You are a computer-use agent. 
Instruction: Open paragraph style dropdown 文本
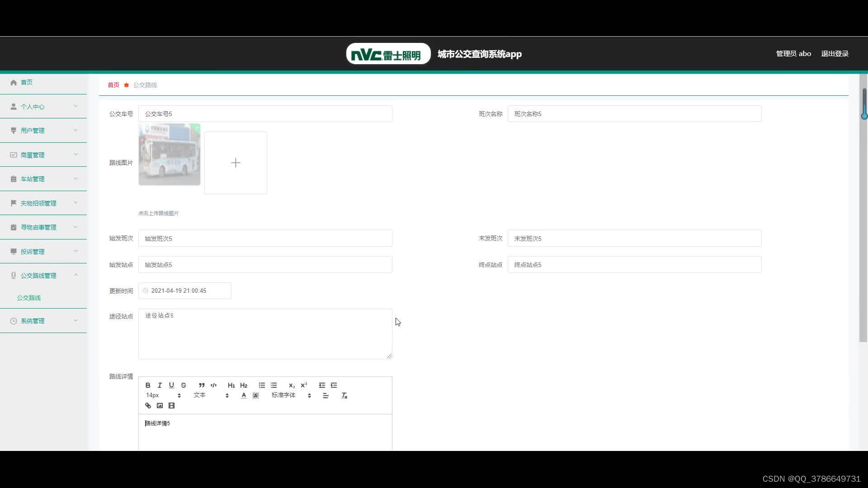[211, 395]
